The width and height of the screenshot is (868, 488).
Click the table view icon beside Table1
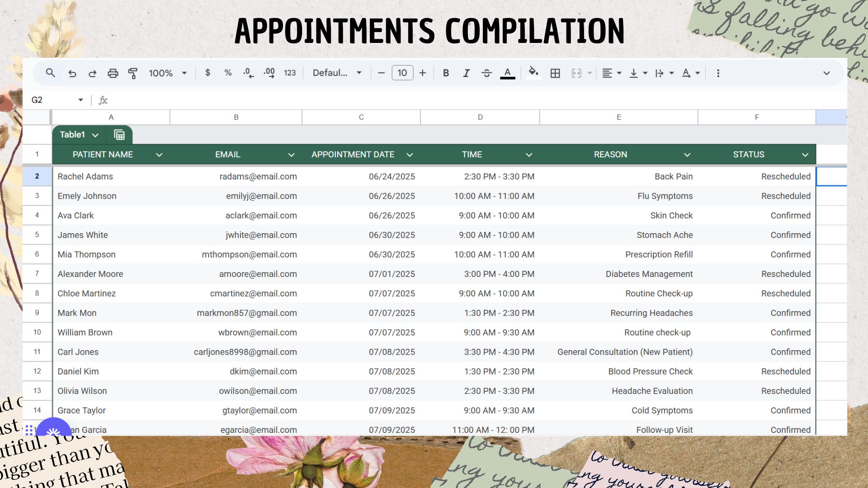pyautogui.click(x=119, y=135)
